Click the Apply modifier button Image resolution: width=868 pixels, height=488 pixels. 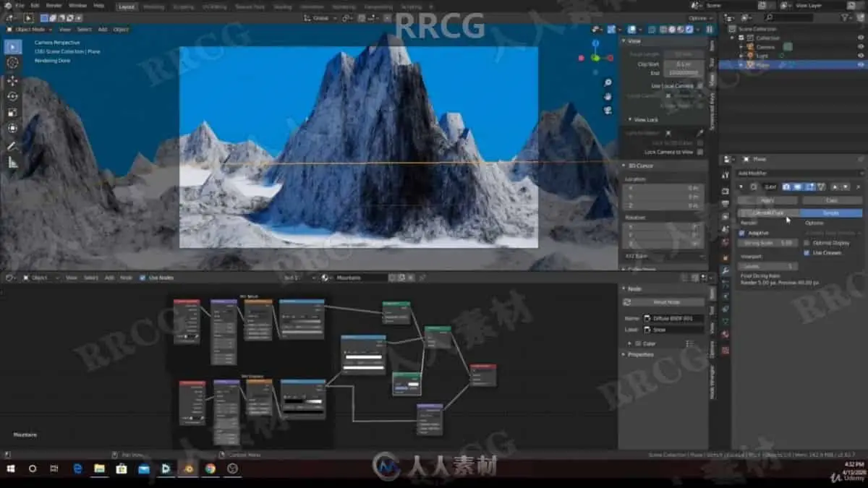pos(767,200)
